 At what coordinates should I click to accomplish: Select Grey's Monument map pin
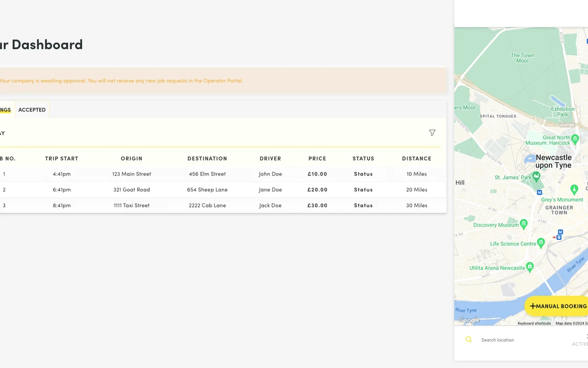[574, 189]
